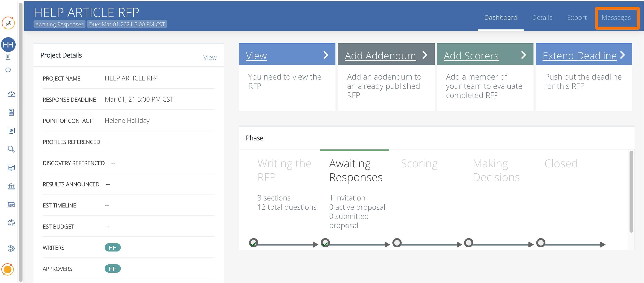644x283 pixels.
Task: Switch to the Messages tab
Action: pyautogui.click(x=616, y=17)
